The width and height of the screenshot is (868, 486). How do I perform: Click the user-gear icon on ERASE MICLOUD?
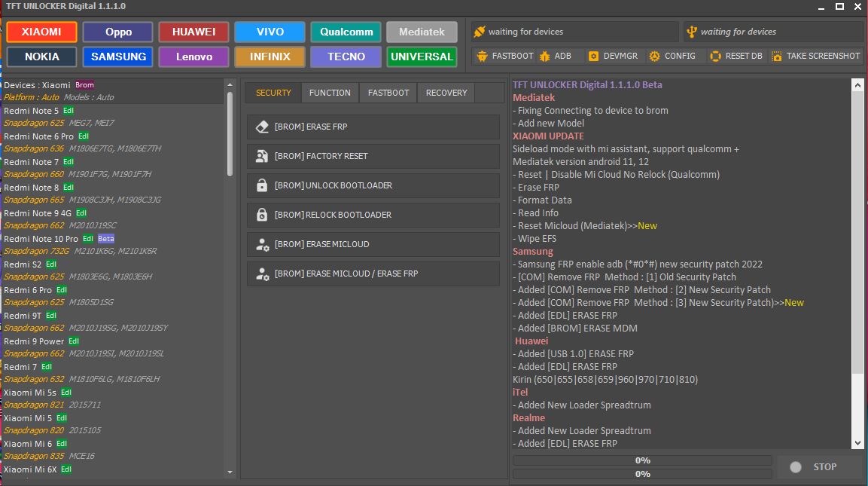263,244
